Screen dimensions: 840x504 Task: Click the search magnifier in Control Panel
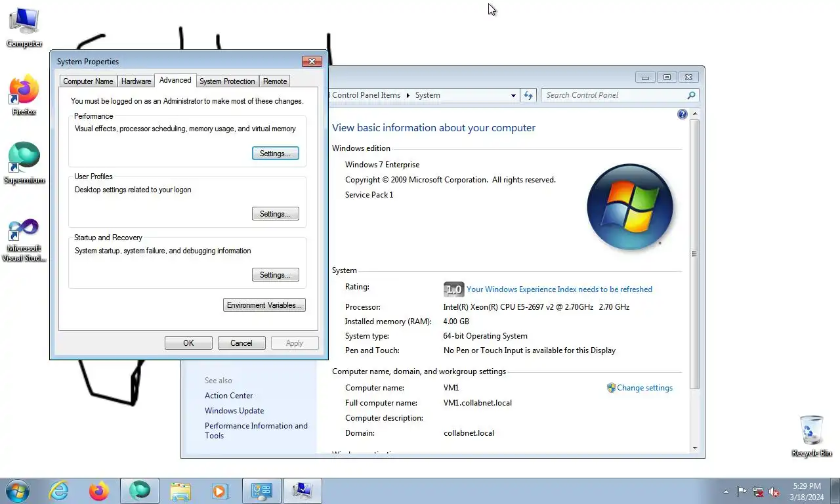[x=691, y=95]
